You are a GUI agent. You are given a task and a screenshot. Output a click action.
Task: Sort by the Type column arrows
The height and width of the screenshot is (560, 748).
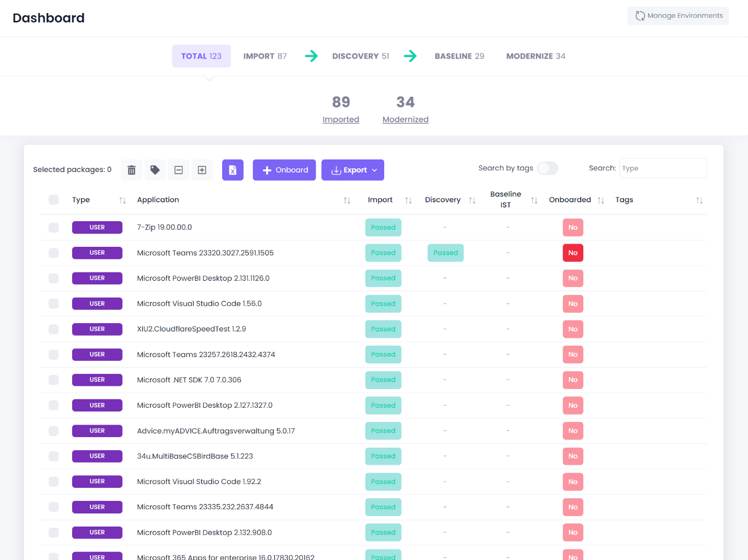click(x=122, y=200)
